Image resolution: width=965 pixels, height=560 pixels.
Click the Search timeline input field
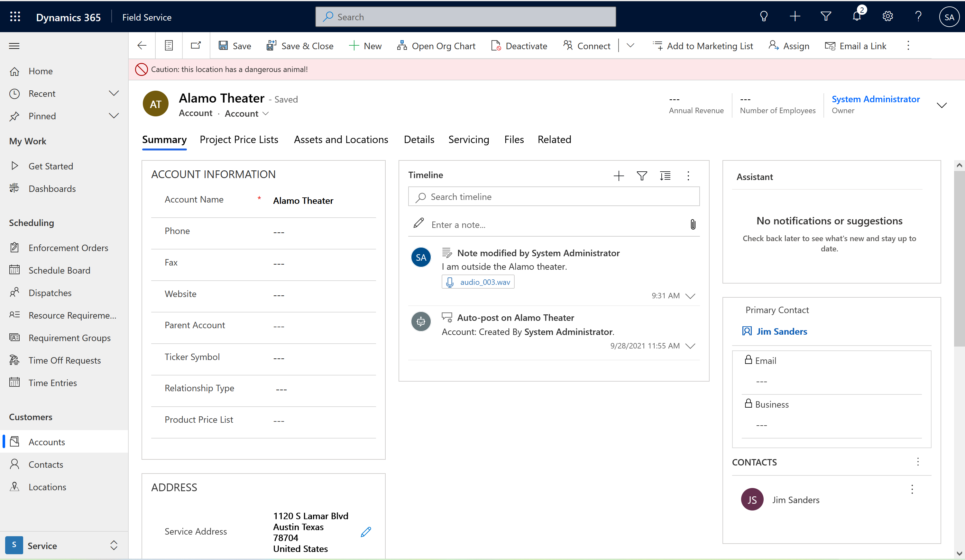point(553,196)
